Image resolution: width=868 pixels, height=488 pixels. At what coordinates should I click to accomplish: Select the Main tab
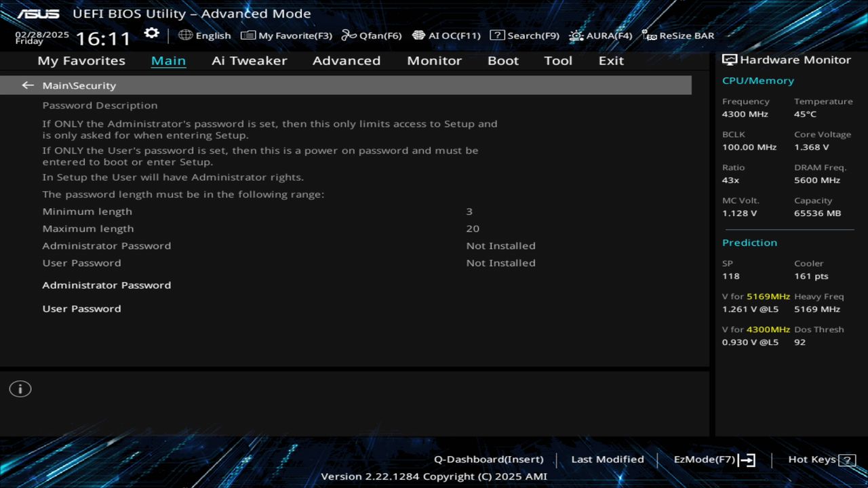tap(168, 60)
